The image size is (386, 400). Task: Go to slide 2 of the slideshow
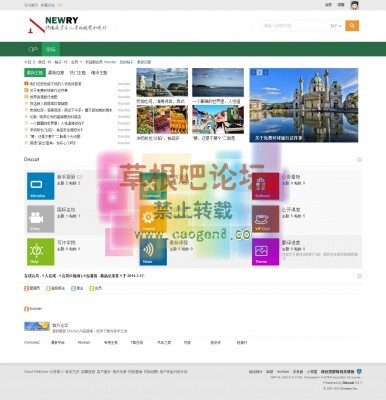pyautogui.click(x=260, y=72)
